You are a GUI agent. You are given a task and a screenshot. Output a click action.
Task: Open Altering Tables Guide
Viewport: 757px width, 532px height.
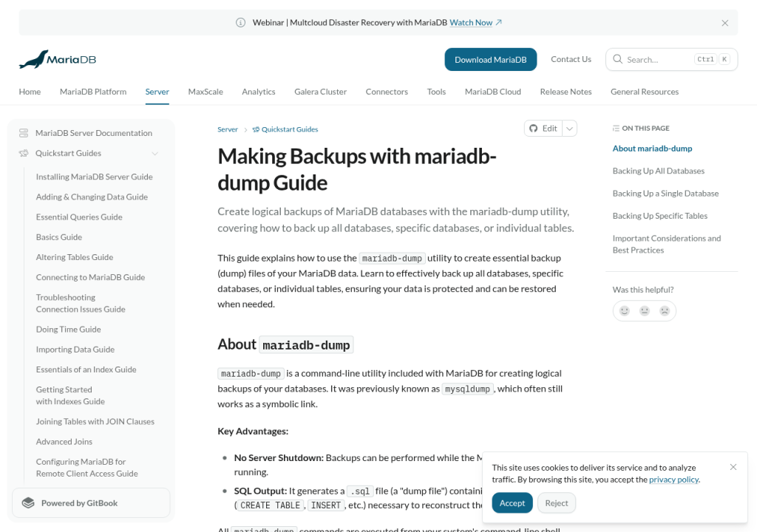click(x=75, y=257)
